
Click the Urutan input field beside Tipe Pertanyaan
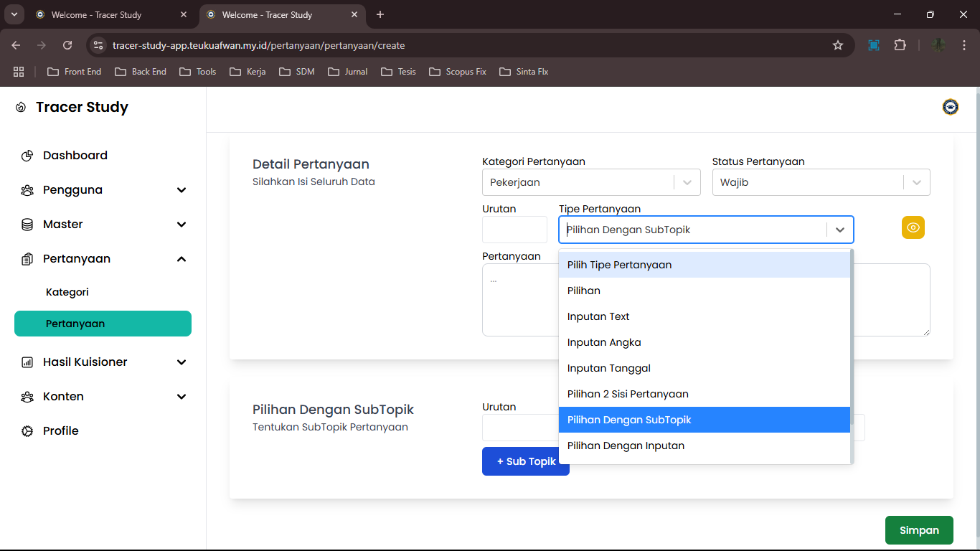pos(514,230)
